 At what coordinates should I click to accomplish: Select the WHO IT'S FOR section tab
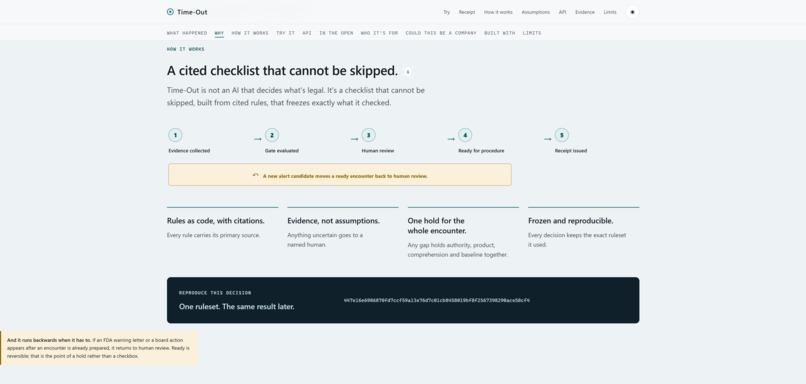pyautogui.click(x=379, y=33)
